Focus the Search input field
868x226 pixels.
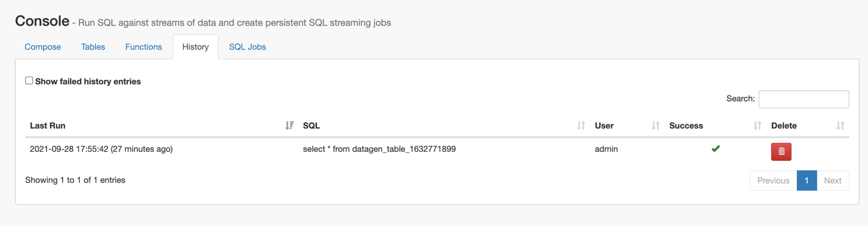pos(804,99)
